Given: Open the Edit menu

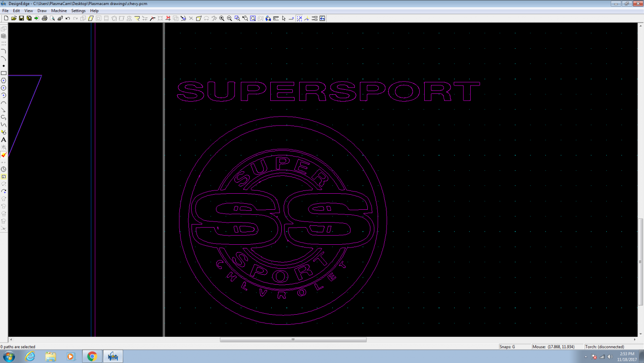Looking at the screenshot, I should tap(17, 11).
